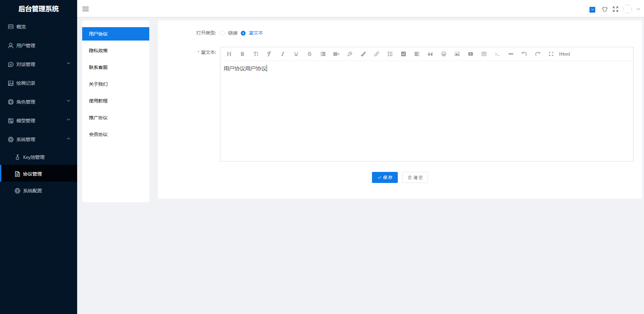This screenshot has width=644, height=314.
Task: Click the 清空 clear button
Action: [415, 178]
